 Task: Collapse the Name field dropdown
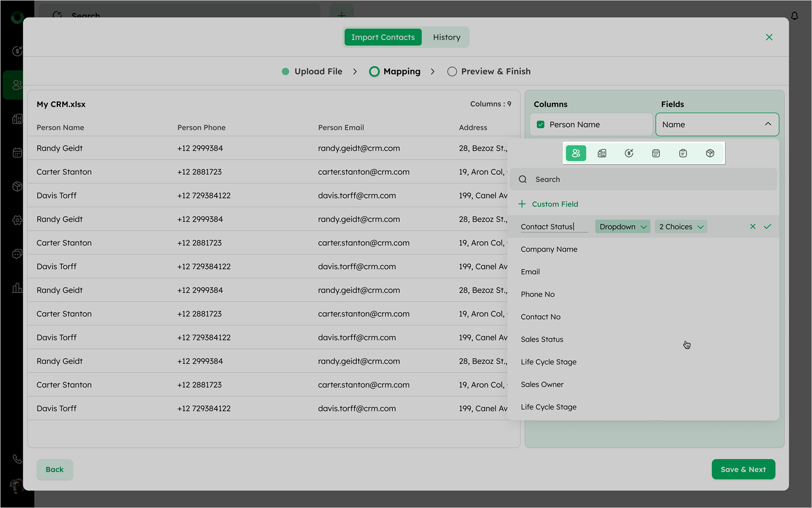click(767, 124)
